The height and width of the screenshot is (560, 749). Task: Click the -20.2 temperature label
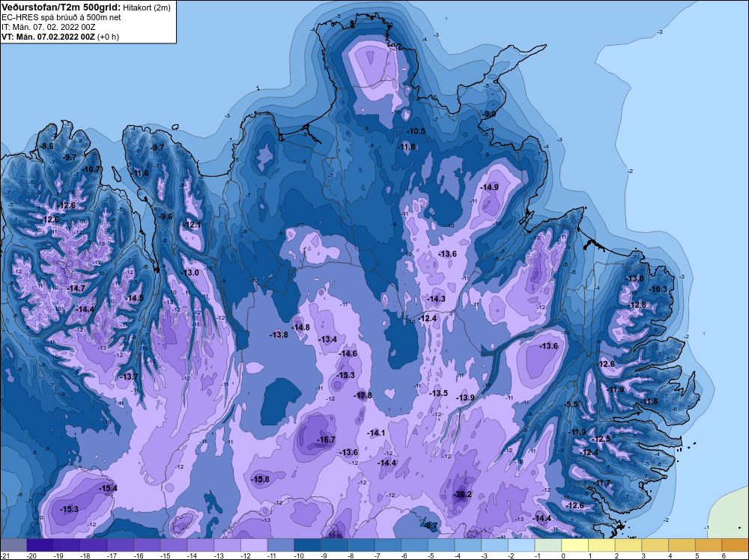[462, 494]
